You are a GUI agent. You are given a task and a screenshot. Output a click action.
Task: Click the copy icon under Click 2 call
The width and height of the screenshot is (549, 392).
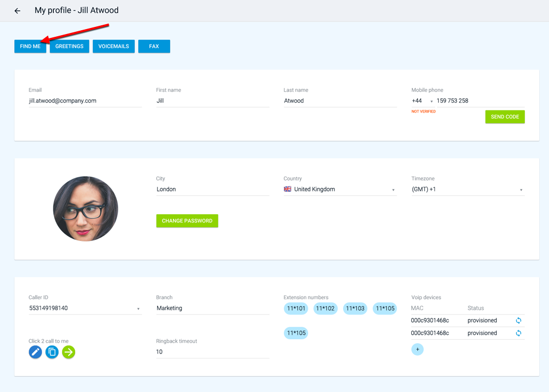click(x=52, y=352)
